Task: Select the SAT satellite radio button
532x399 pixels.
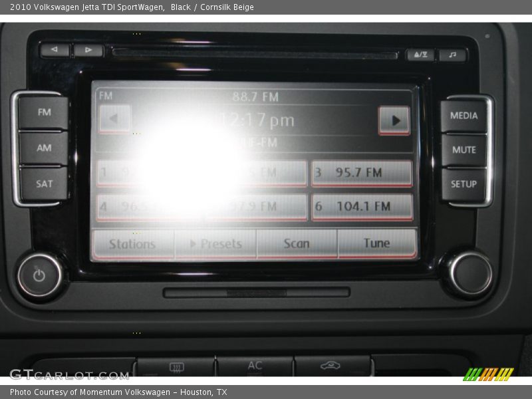Action: pyautogui.click(x=44, y=184)
